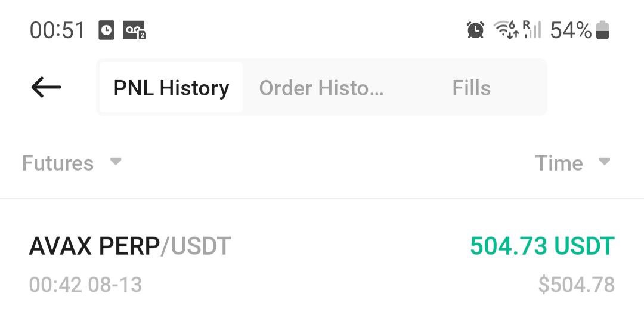Expand the caret arrow beside Time

pos(605,162)
